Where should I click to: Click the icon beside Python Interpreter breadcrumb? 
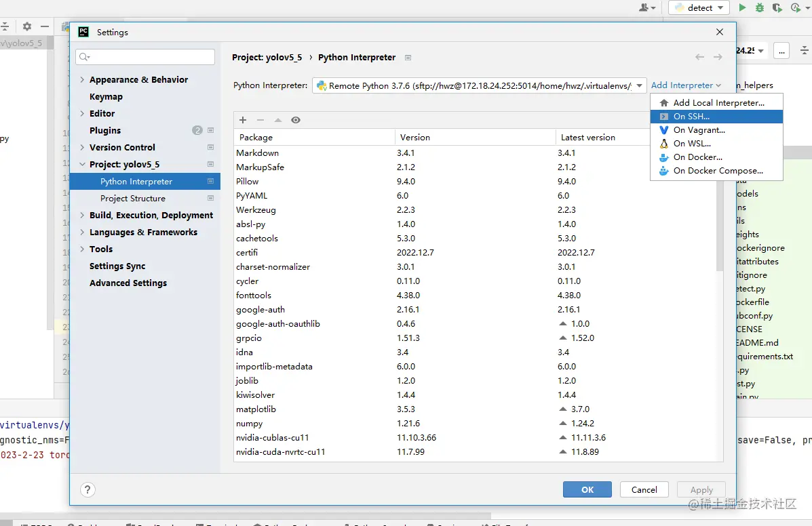408,58
